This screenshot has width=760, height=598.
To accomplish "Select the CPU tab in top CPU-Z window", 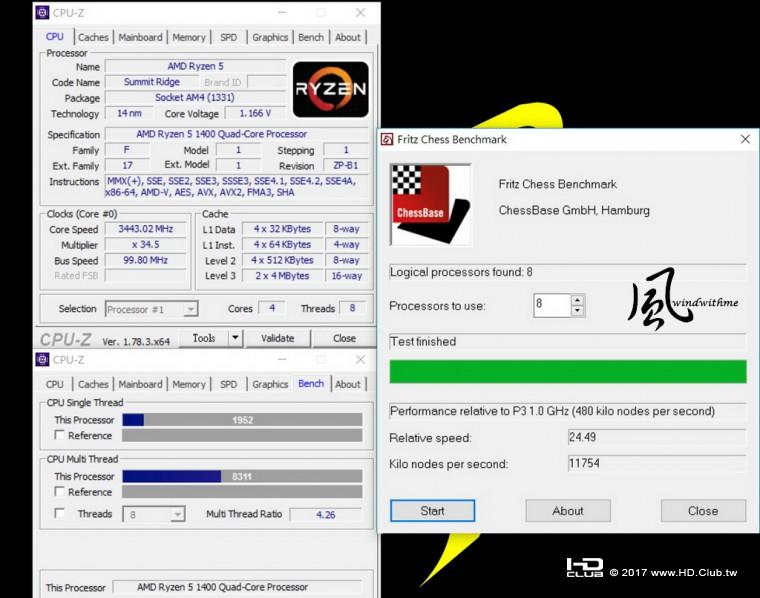I will point(55,37).
